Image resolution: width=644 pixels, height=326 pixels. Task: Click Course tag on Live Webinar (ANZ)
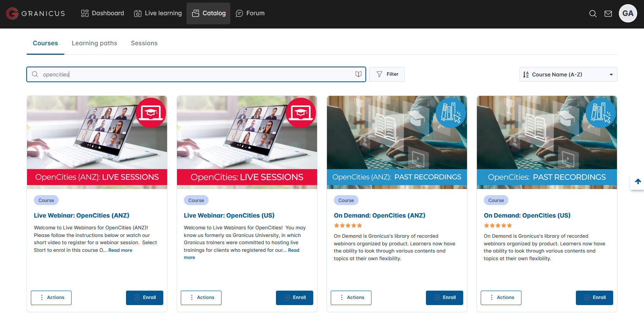[x=46, y=200]
